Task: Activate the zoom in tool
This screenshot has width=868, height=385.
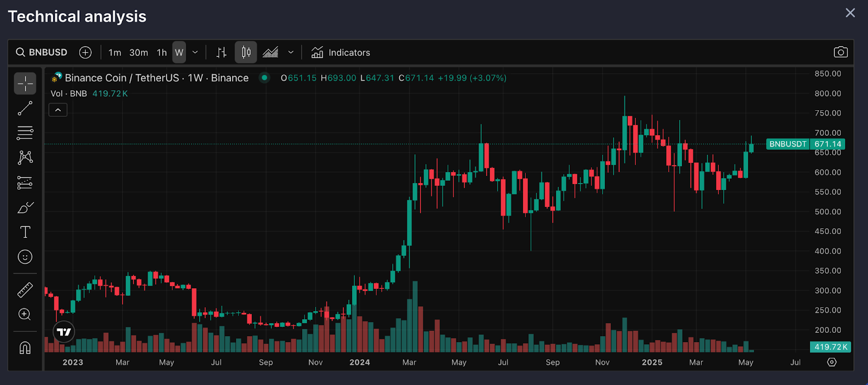Action: point(25,314)
